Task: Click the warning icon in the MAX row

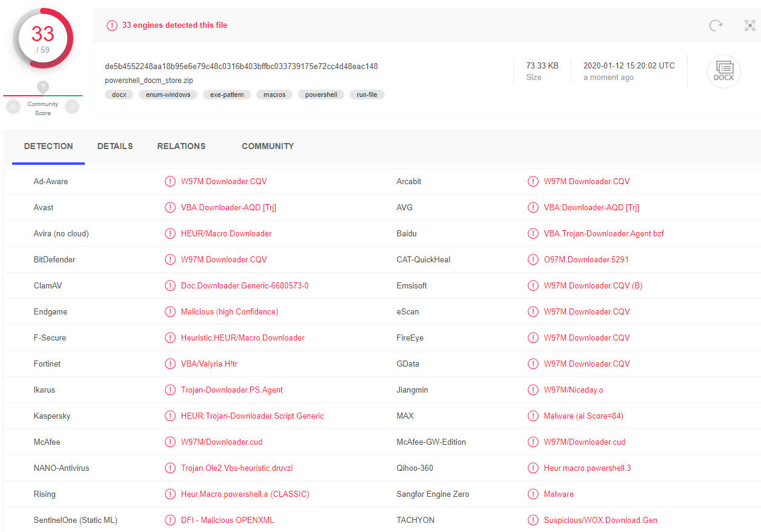Action: (x=533, y=416)
